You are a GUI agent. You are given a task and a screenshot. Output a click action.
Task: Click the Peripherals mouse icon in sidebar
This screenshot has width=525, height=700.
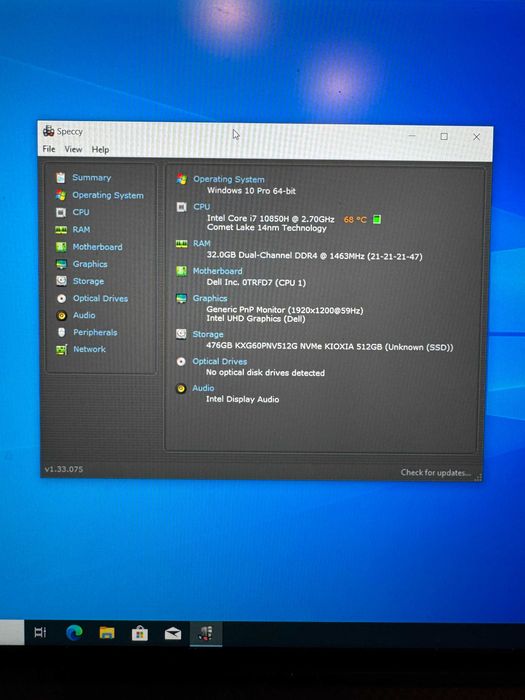[x=62, y=332]
